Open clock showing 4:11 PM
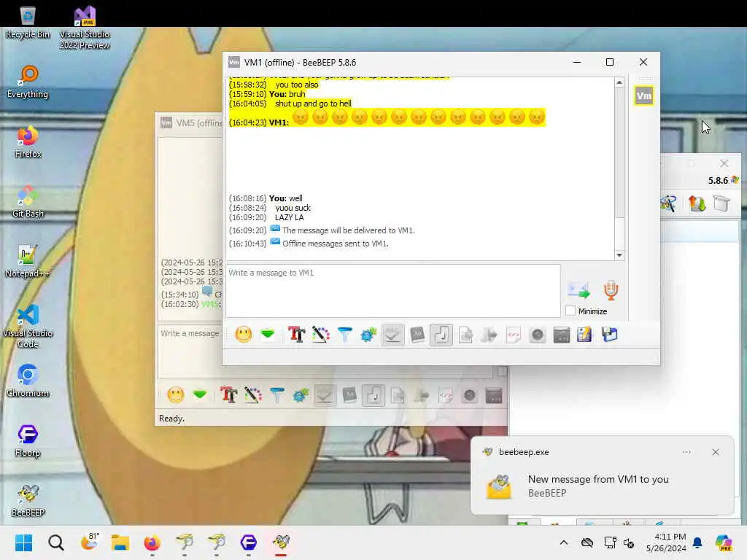The height and width of the screenshot is (560, 747). (x=667, y=542)
